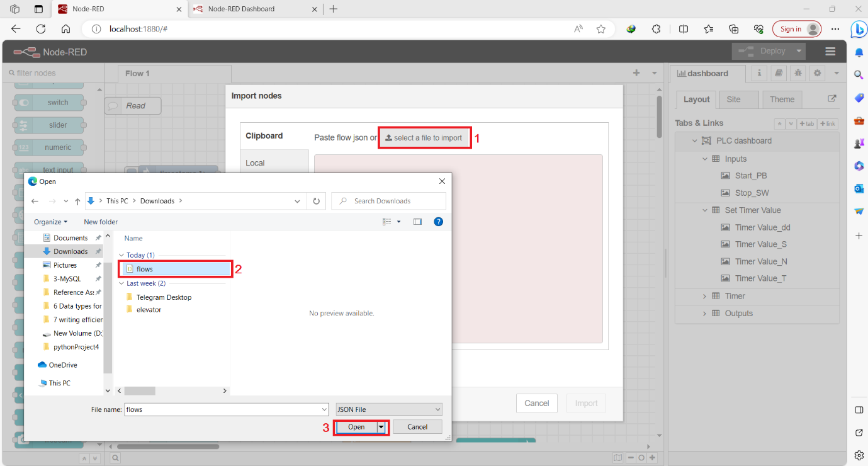Cancel the Open file dialog
Viewport: 868px width, 466px height.
point(417,427)
